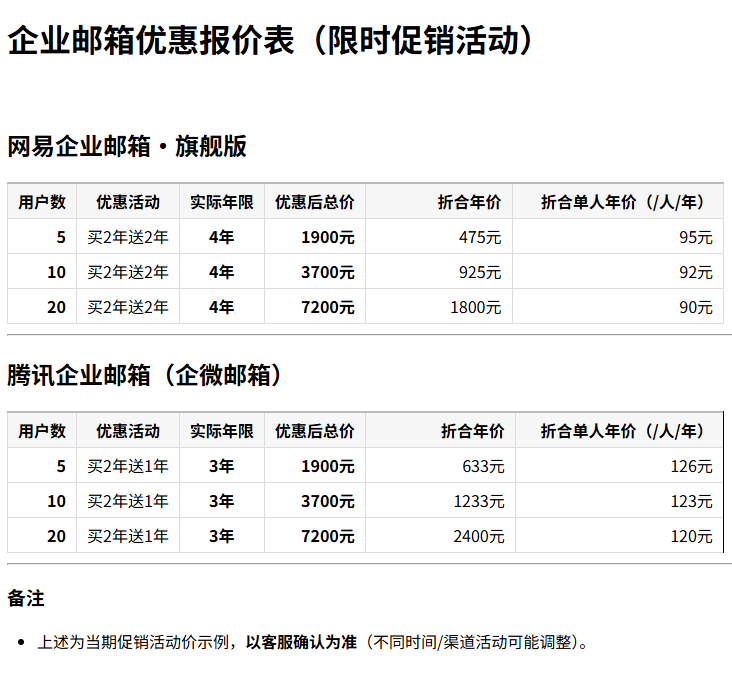Select 买2年送1年 in the 20-user Tencent row

128,536
